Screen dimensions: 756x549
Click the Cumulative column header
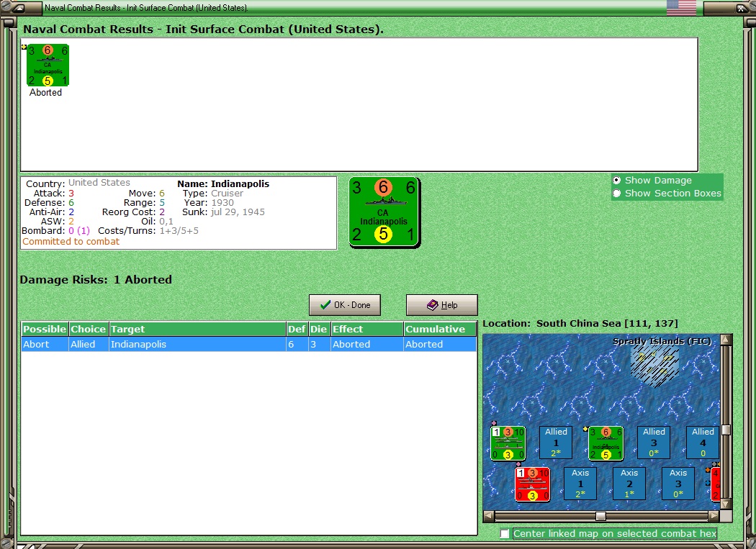tap(440, 330)
